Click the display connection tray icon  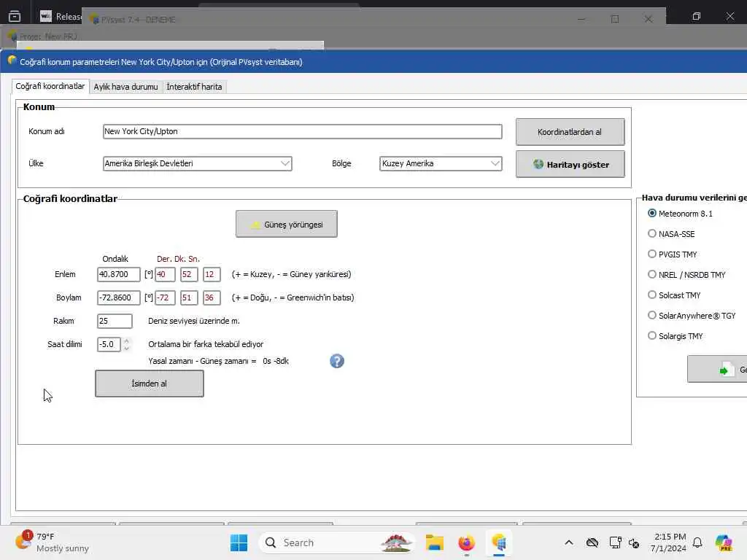coord(615,542)
